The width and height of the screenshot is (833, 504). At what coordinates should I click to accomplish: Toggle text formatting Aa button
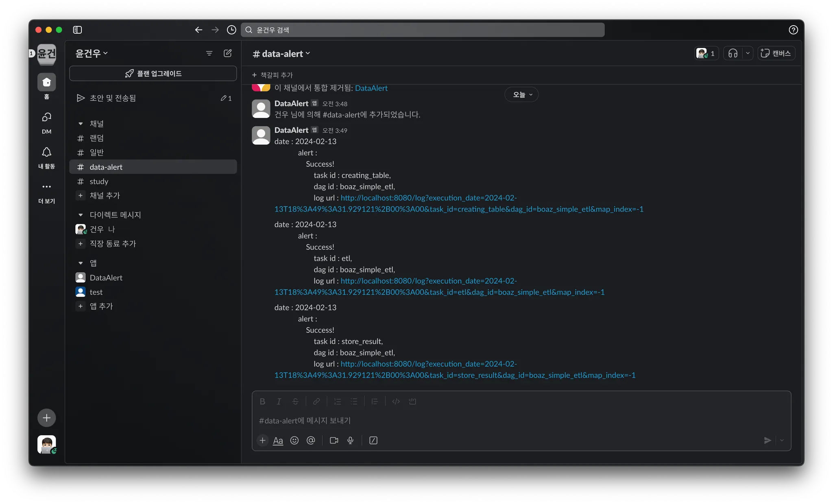pos(278,441)
